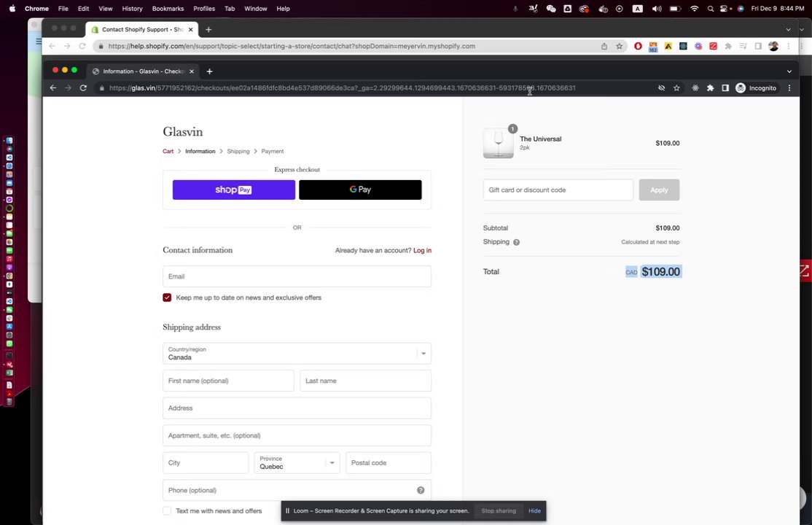
Task: Open the profile avatar in Shopify Support window
Action: [x=773, y=46]
